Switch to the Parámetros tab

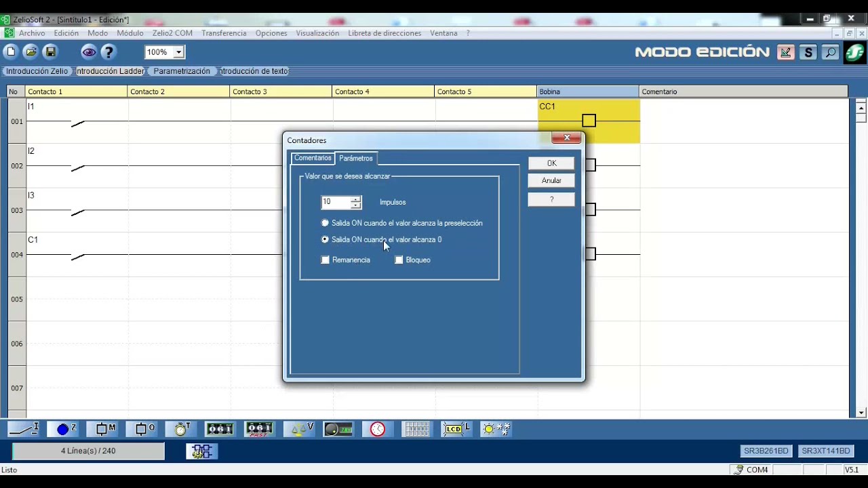pos(356,159)
